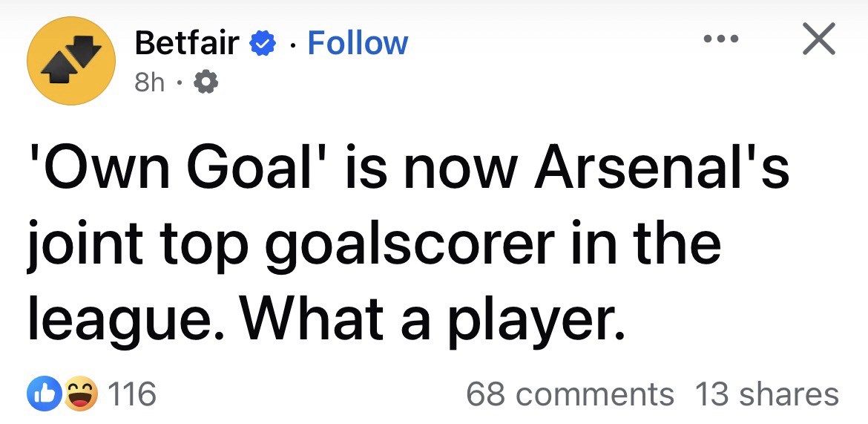Close the post with the X
Screen dimensions: 868x424
818,39
